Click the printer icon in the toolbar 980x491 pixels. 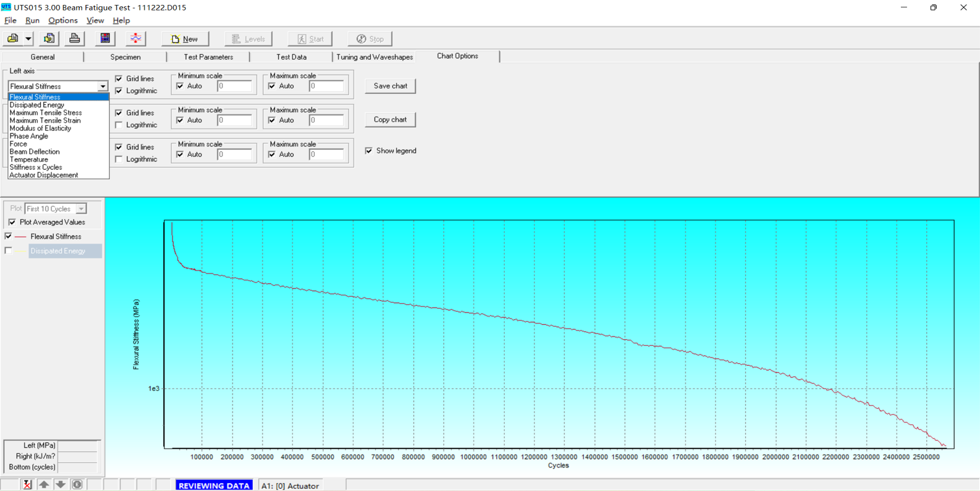[74, 39]
